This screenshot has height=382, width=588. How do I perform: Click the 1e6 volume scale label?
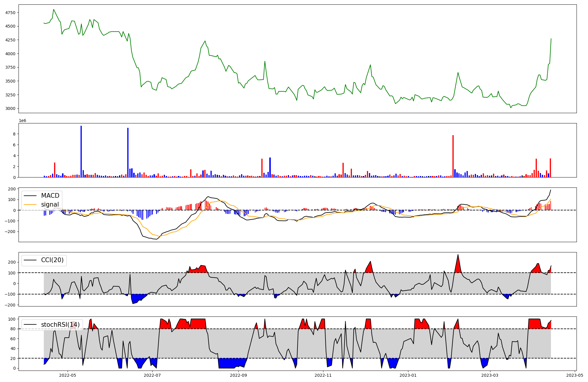tap(23, 121)
